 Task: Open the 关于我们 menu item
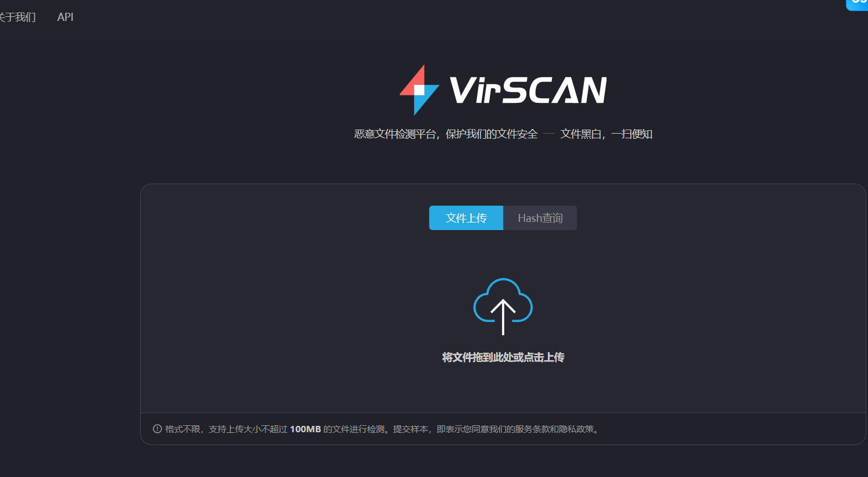17,17
